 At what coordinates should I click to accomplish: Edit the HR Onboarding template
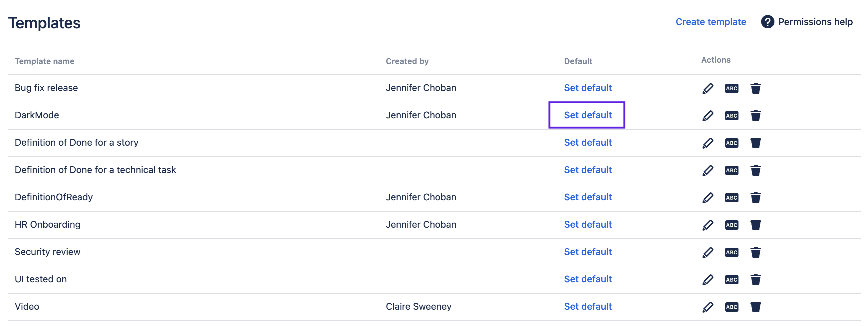tap(708, 225)
